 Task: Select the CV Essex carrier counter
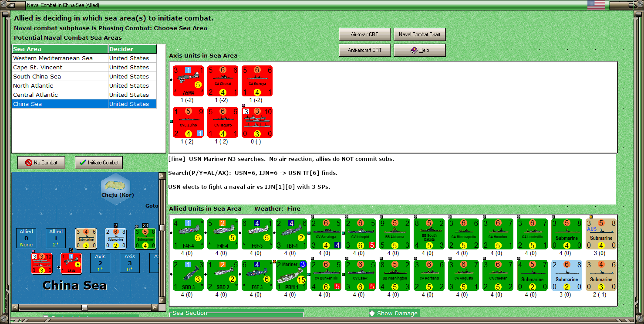(x=360, y=275)
